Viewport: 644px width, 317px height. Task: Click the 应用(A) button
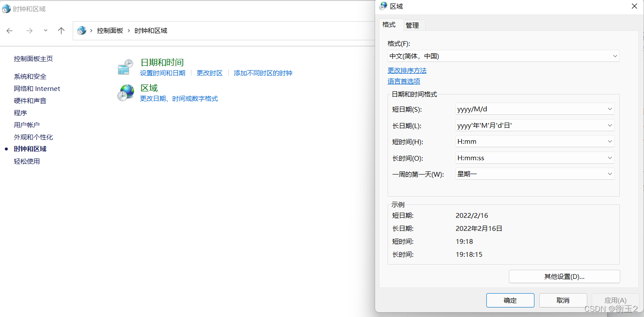pyautogui.click(x=615, y=301)
